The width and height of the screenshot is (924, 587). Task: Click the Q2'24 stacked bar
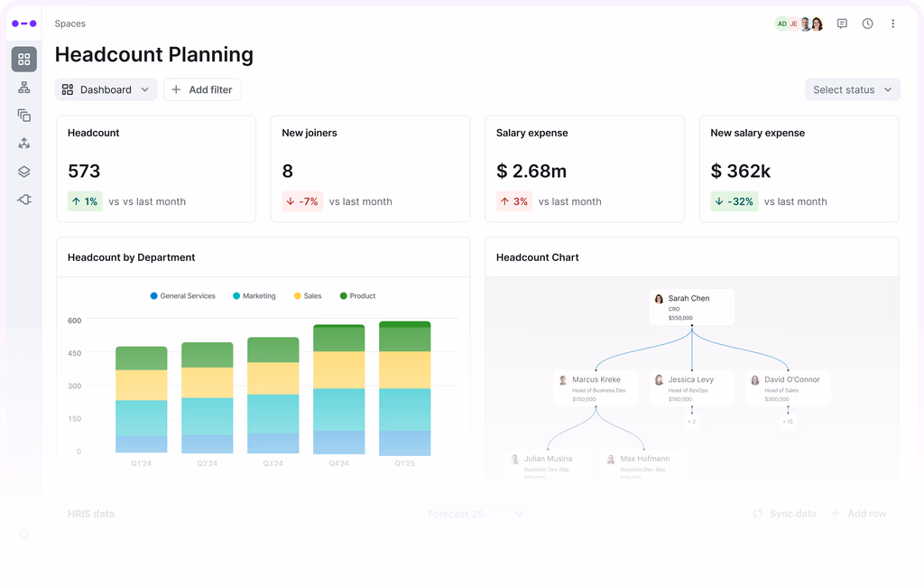click(x=207, y=397)
